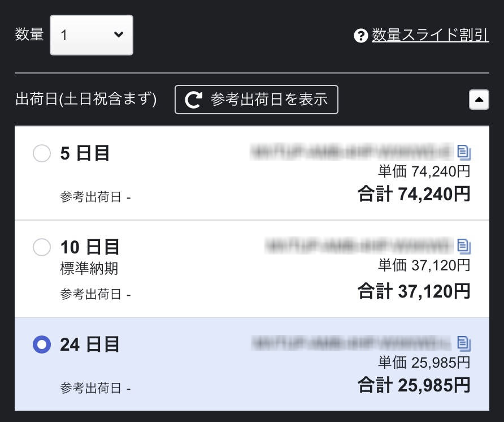
Task: Click the 合計 37,120円 total price
Action: pos(414,291)
